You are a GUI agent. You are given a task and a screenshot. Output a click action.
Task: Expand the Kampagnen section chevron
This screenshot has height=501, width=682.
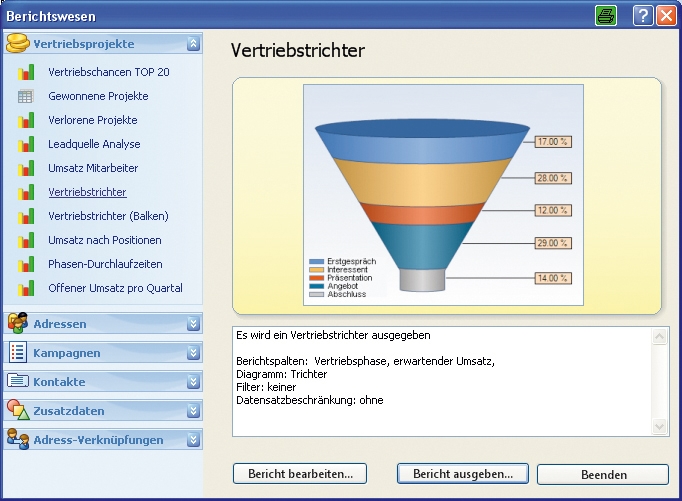click(194, 353)
